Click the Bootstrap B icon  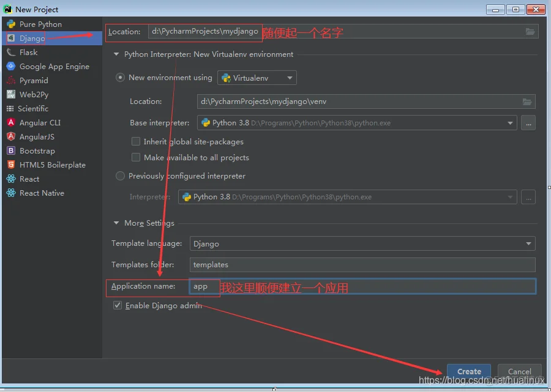point(11,150)
